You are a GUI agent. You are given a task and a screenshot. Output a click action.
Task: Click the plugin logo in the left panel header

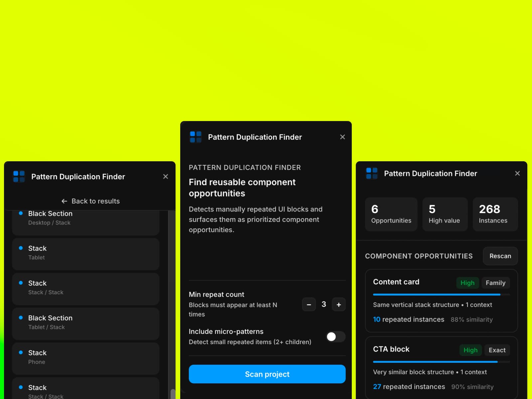(19, 177)
